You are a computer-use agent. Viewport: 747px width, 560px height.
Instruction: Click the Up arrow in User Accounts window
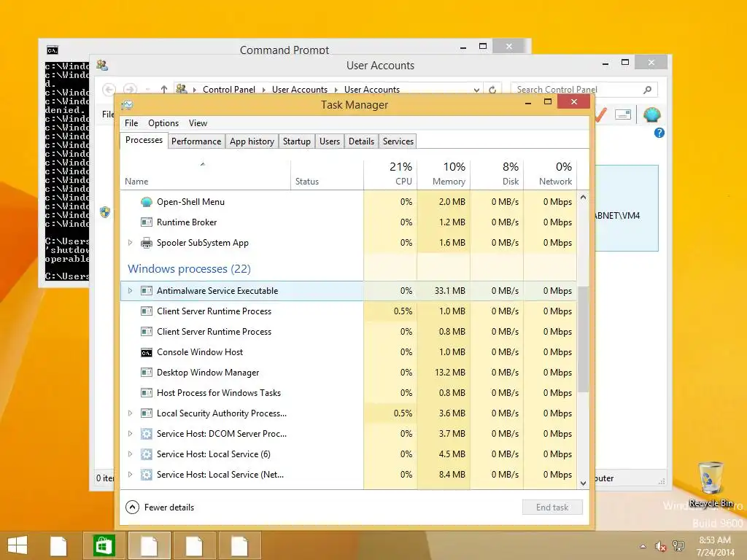pos(164,89)
